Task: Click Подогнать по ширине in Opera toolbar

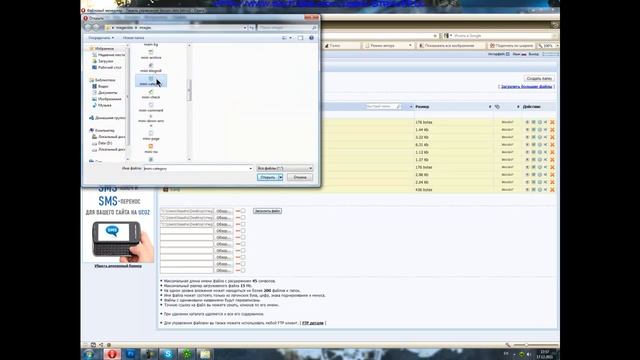Action: coord(512,46)
